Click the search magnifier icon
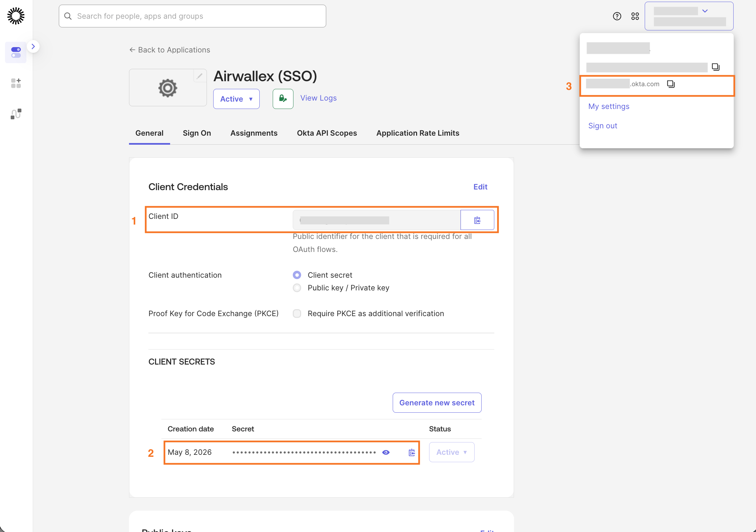The height and width of the screenshot is (532, 756). [x=68, y=16]
